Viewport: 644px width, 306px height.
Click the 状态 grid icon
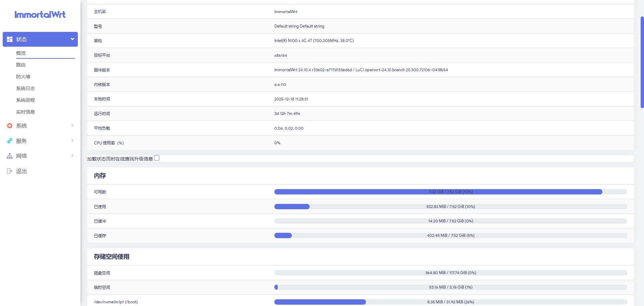click(10, 39)
